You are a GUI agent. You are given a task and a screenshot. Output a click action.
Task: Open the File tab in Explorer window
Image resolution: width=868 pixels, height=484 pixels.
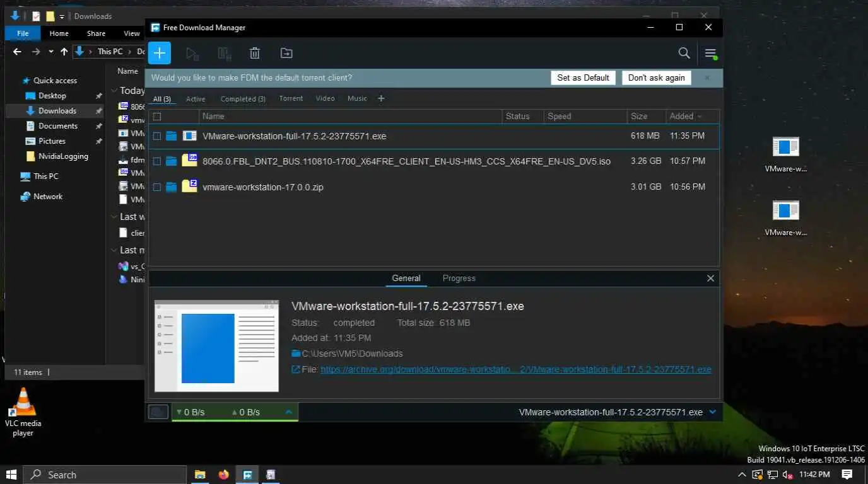[x=23, y=33]
